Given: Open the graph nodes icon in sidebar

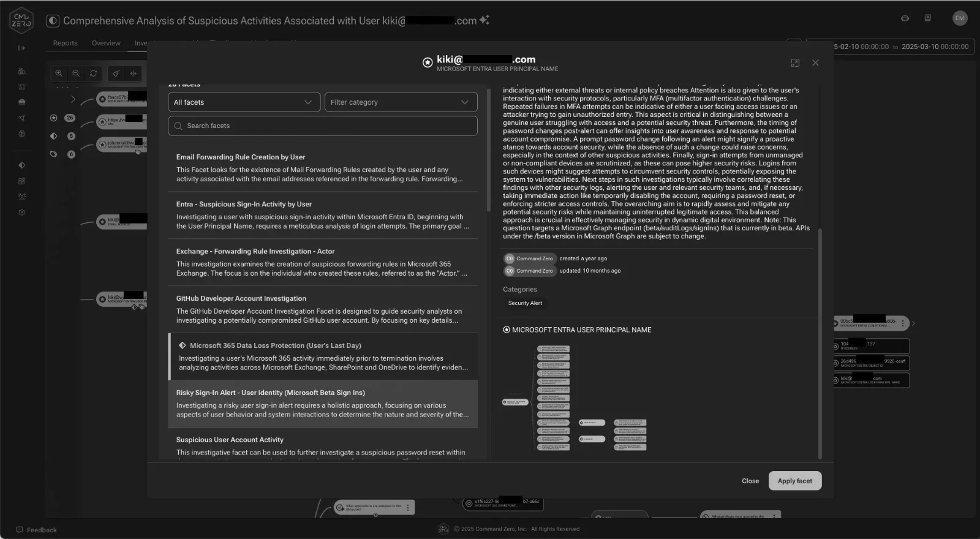Looking at the screenshot, I should pos(22,118).
